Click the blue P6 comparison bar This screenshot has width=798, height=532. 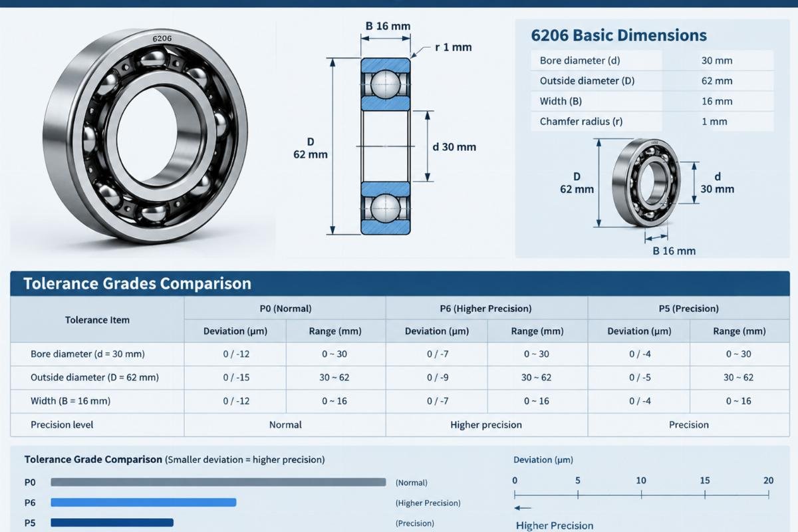144,502
